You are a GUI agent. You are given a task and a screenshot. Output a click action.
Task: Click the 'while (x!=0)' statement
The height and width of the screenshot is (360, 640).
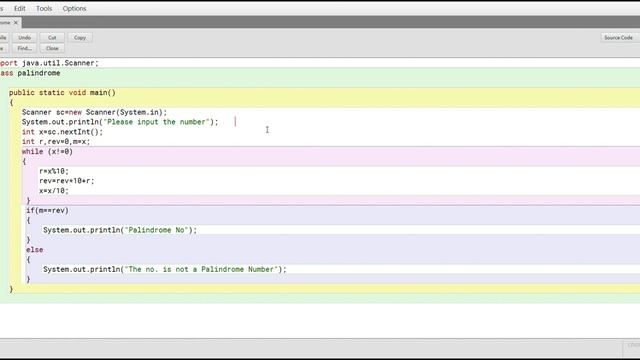click(x=47, y=151)
